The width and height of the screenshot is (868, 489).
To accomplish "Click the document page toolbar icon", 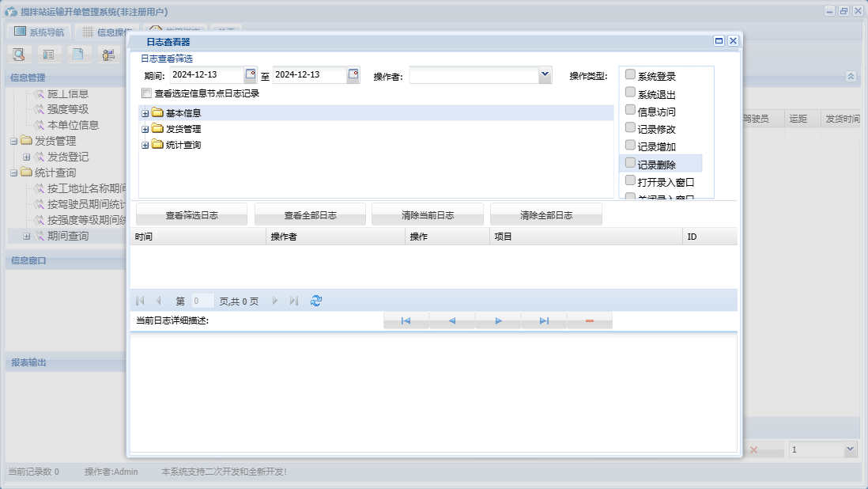I will [x=78, y=55].
